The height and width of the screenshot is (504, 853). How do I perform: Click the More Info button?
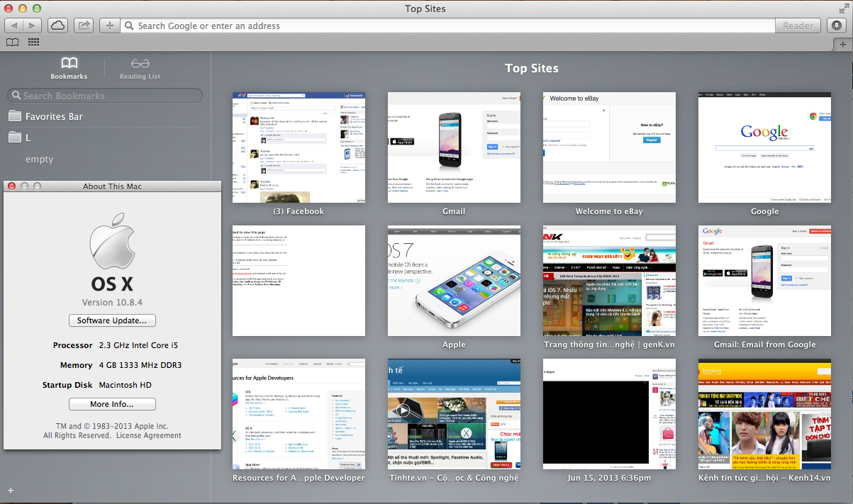point(112,404)
